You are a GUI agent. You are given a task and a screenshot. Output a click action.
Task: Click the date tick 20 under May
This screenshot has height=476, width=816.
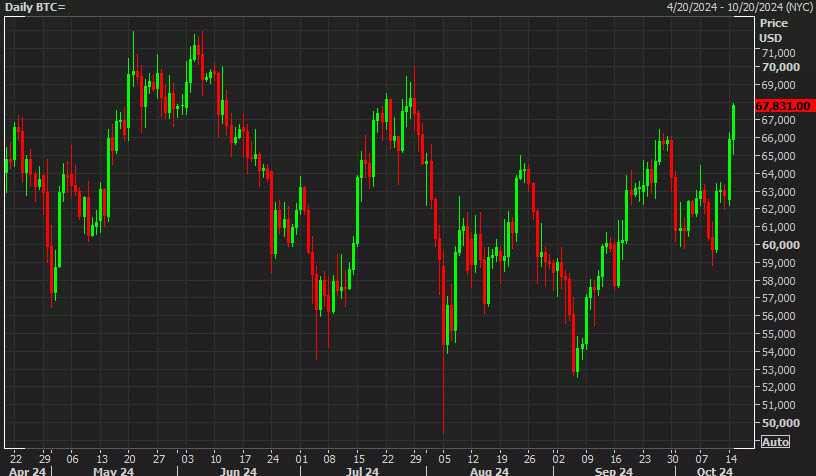coord(130,459)
